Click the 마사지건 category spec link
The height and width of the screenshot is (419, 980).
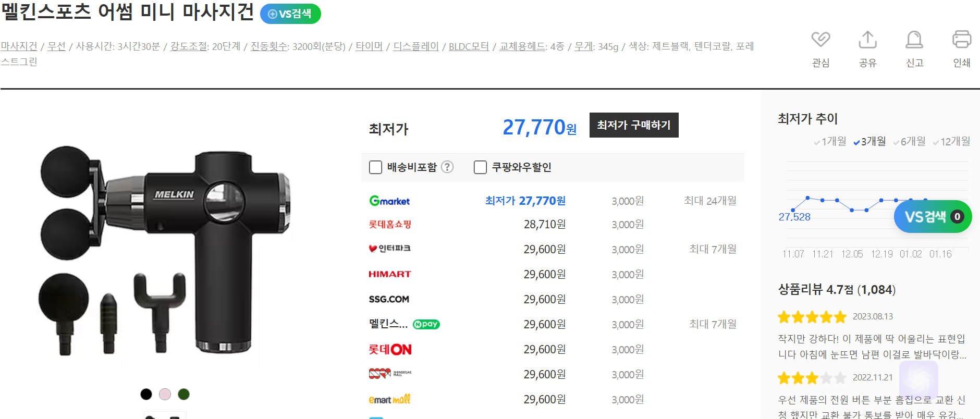(x=19, y=46)
